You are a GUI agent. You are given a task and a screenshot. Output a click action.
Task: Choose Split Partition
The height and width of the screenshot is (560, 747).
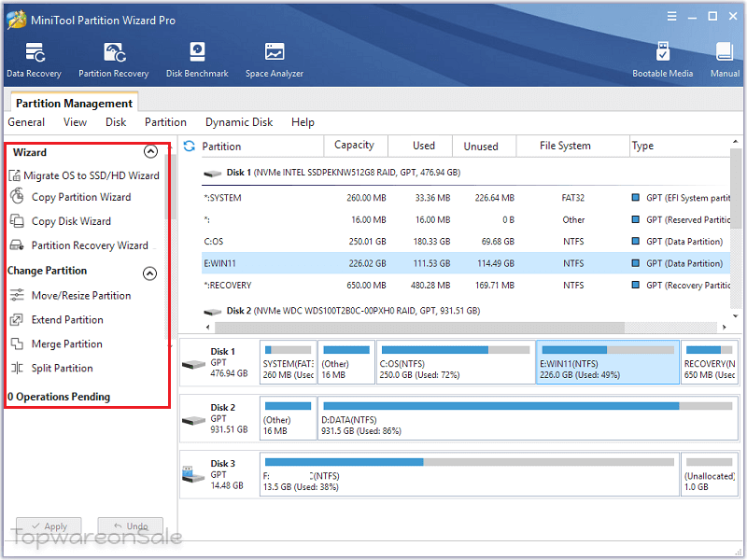pyautogui.click(x=51, y=368)
